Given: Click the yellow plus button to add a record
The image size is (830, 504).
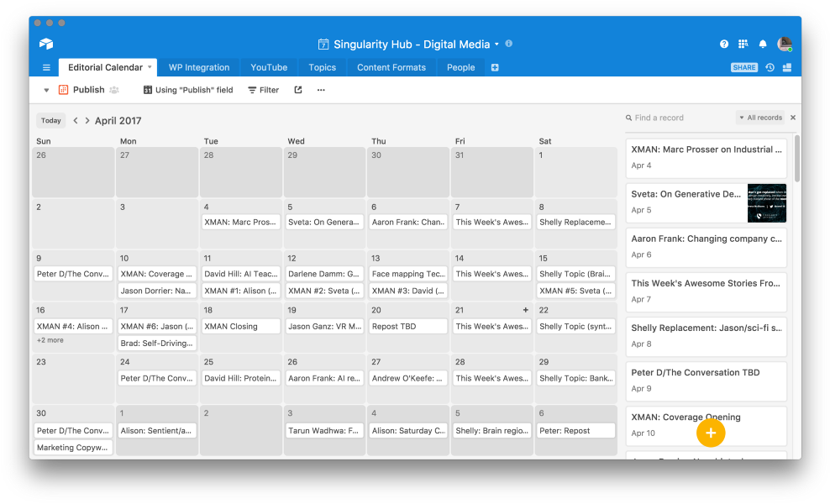Looking at the screenshot, I should (x=710, y=433).
